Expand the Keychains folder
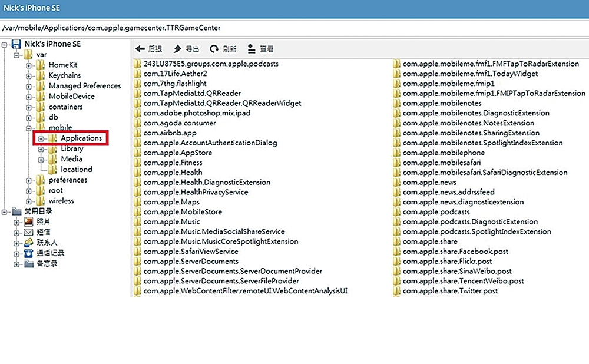589x364 pixels. click(28, 76)
